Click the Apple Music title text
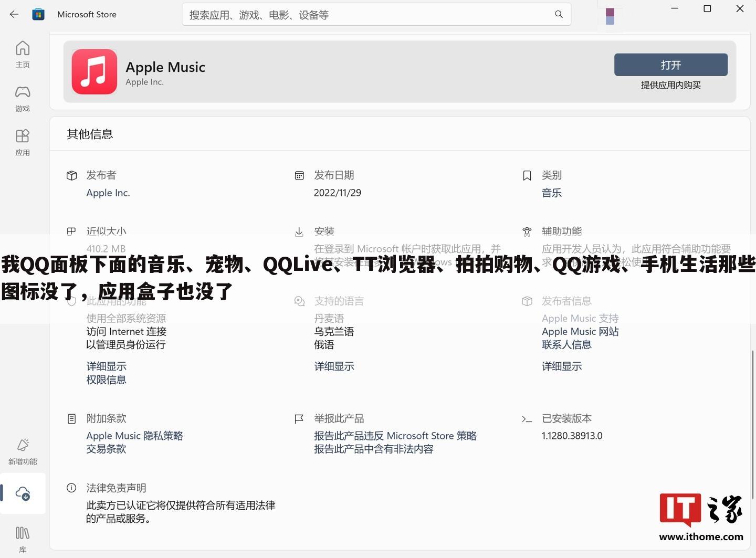 tap(165, 67)
